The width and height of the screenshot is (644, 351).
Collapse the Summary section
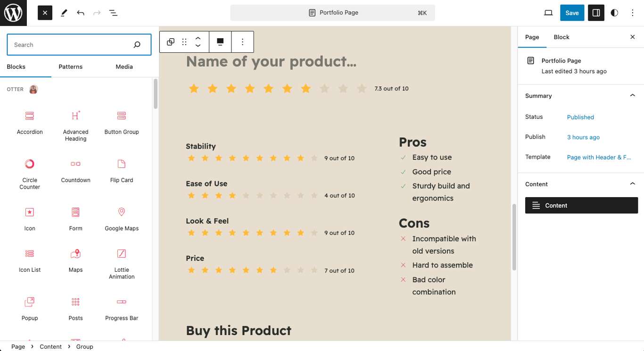tap(632, 95)
